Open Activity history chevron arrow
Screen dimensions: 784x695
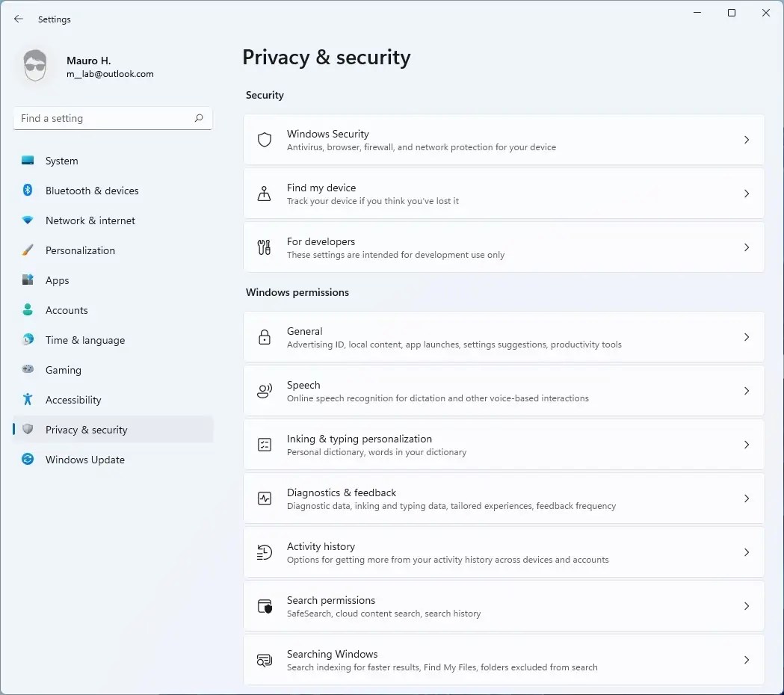coord(747,552)
